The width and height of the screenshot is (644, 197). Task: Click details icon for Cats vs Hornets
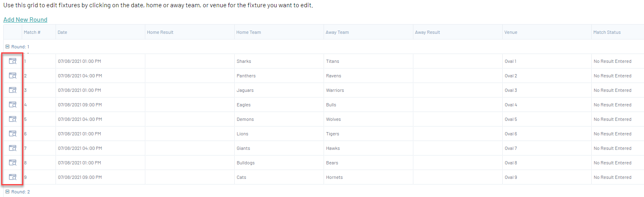coord(12,177)
